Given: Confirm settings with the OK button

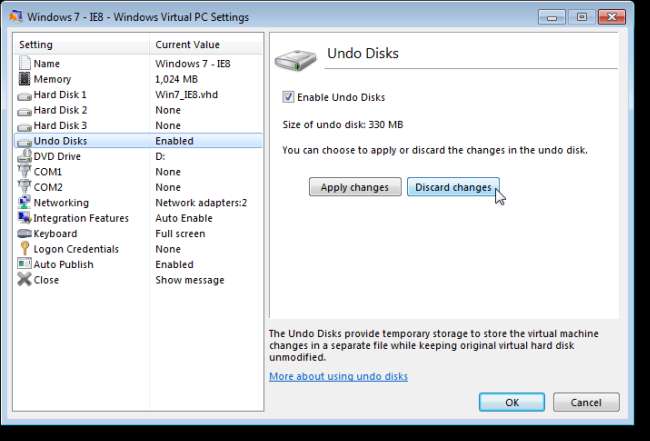Looking at the screenshot, I should [512, 402].
